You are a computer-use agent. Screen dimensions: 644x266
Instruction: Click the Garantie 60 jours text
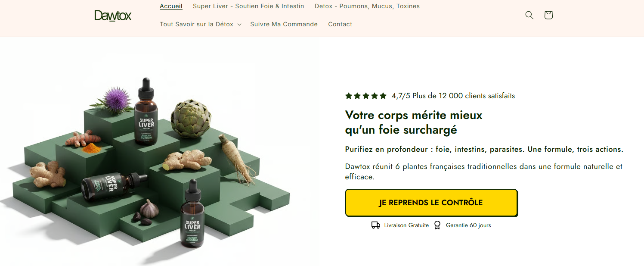[468, 225]
